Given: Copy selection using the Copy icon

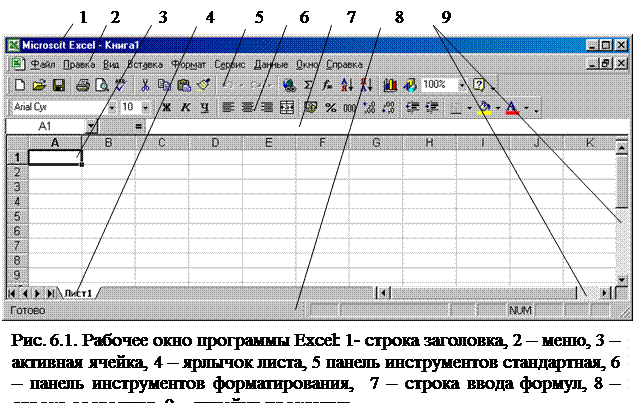Looking at the screenshot, I should point(164,85).
